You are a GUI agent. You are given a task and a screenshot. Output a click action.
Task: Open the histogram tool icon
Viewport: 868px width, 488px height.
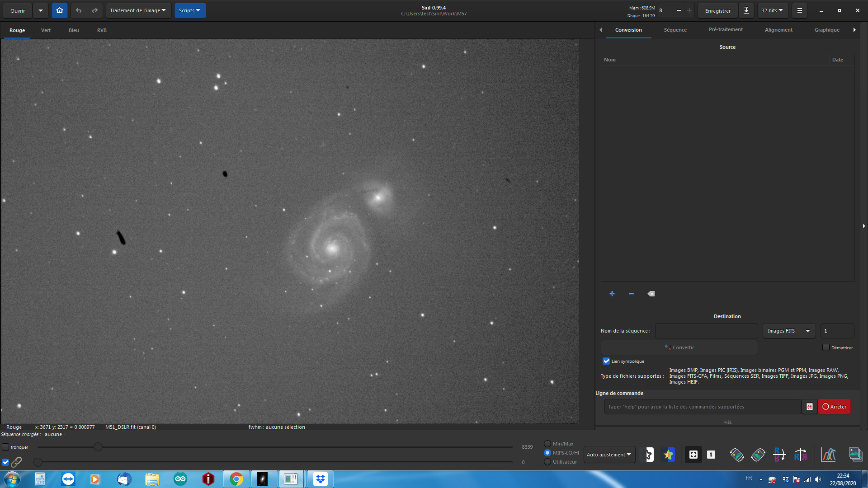click(828, 455)
